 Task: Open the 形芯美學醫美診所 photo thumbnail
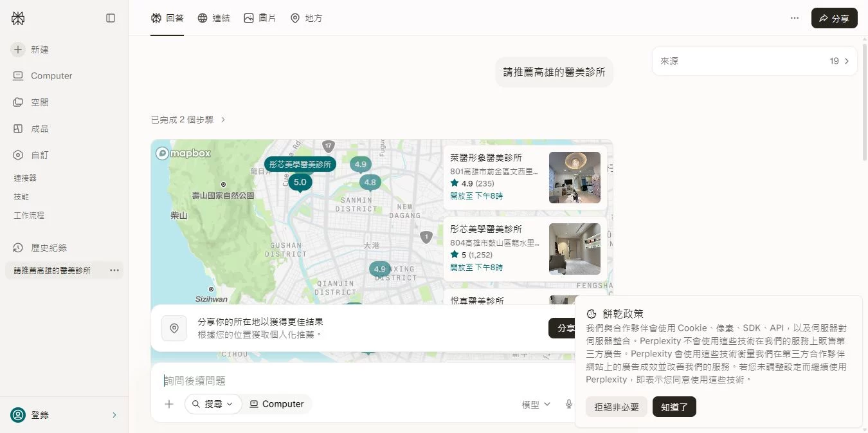point(575,249)
